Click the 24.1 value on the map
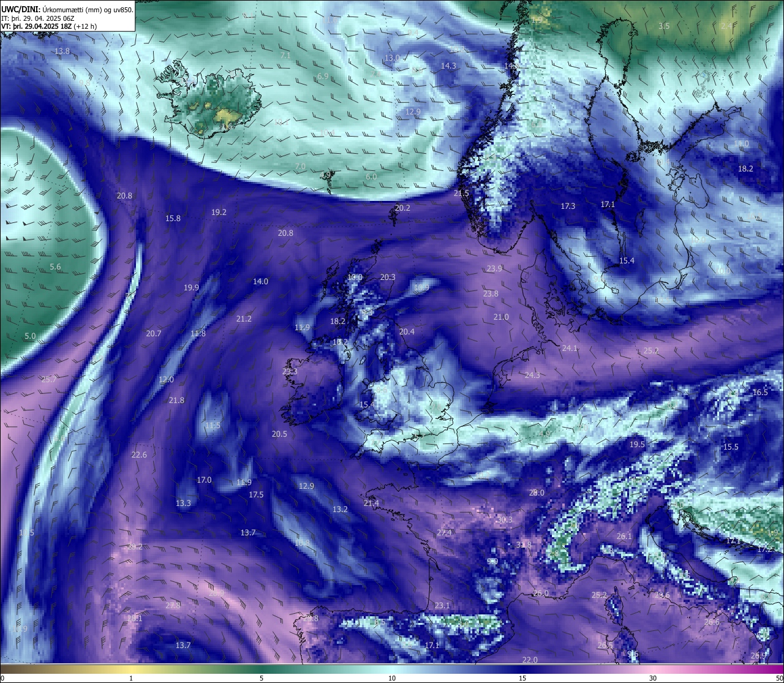 pos(570,349)
